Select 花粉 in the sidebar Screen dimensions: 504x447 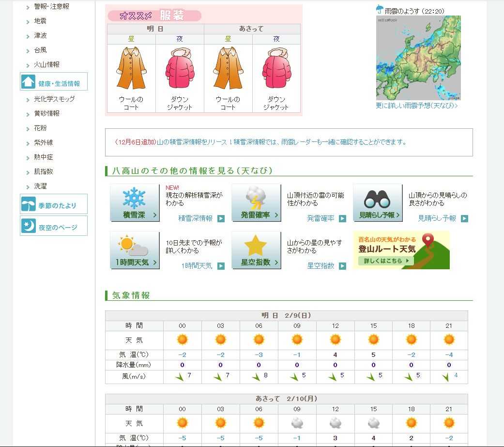click(x=40, y=128)
